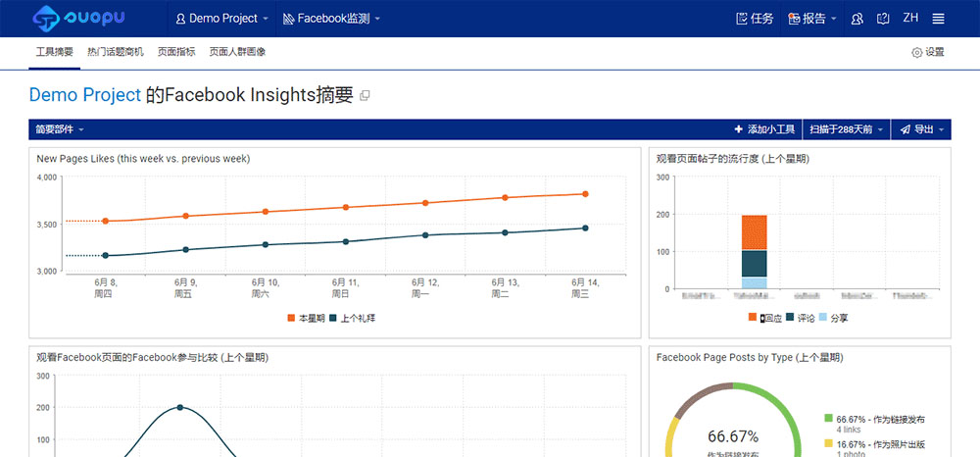
Task: Click the plus icon on 添加小工具
Action: [738, 129]
